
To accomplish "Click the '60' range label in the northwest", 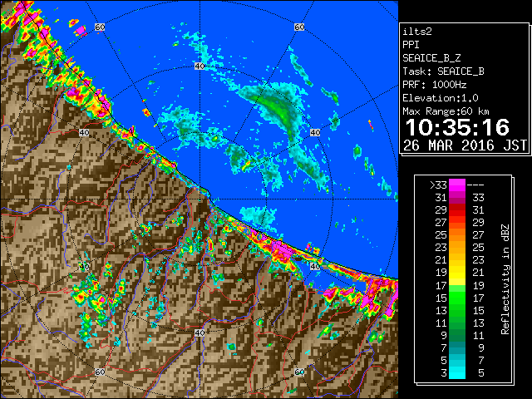I will click(100, 27).
